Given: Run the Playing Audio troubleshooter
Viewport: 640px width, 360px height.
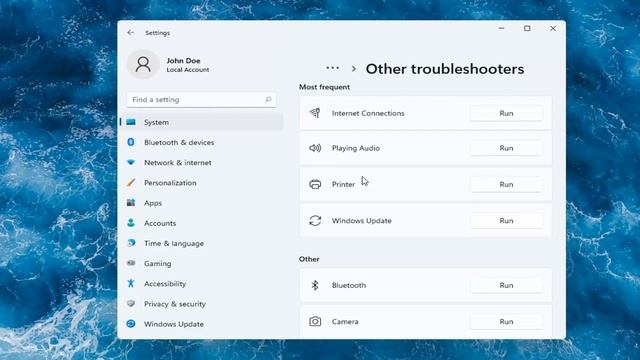Looking at the screenshot, I should pyautogui.click(x=506, y=148).
